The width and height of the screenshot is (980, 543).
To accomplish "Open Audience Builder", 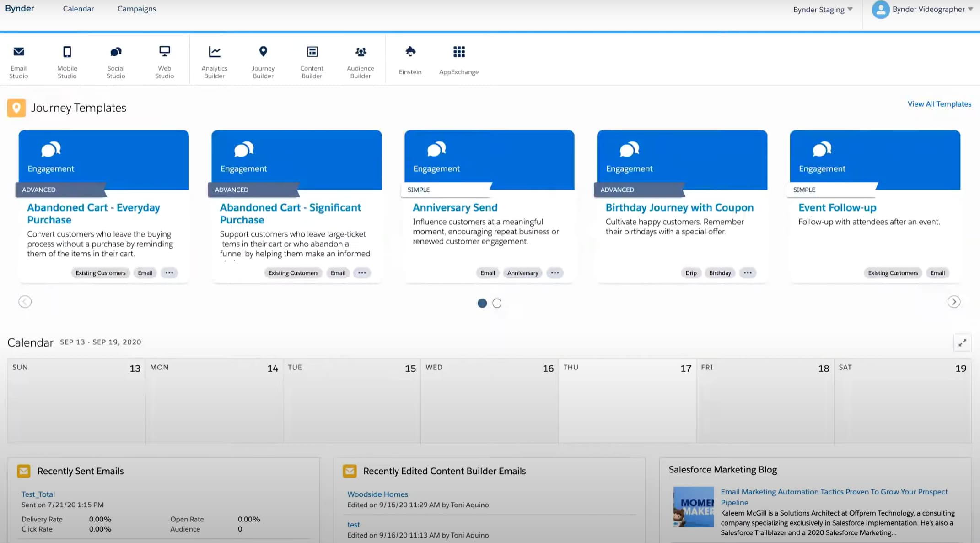I will 361,61.
